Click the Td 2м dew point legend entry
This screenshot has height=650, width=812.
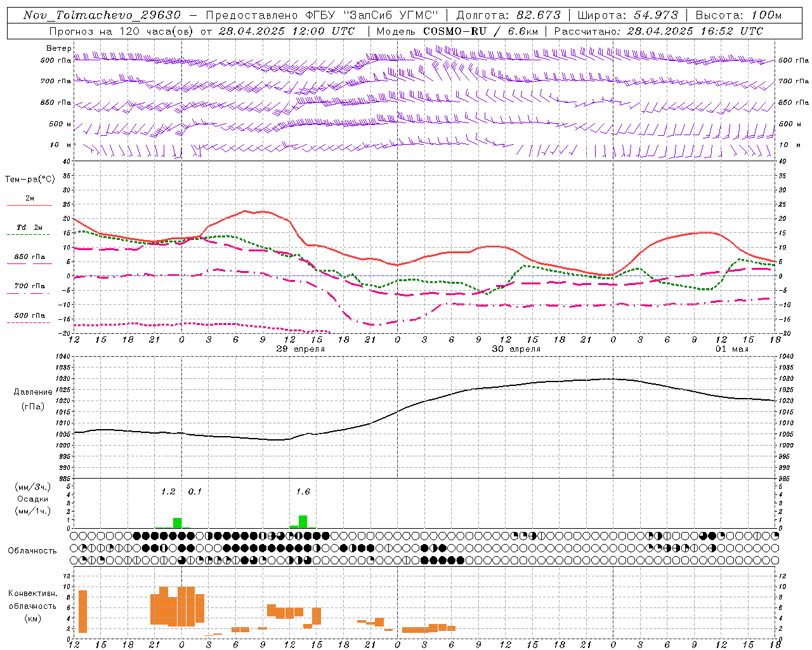pyautogui.click(x=30, y=227)
